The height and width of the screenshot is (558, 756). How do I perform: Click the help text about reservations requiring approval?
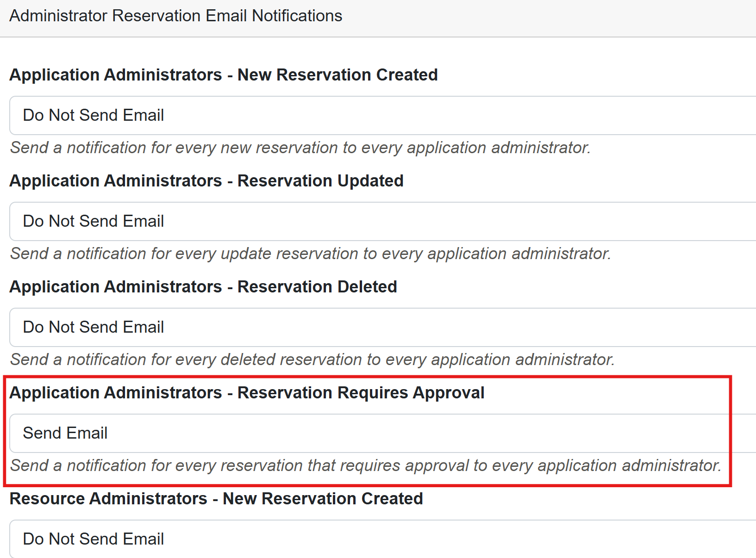click(366, 465)
